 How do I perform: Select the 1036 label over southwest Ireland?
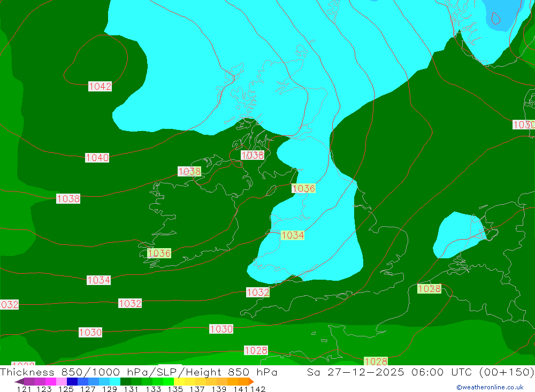[x=159, y=253]
